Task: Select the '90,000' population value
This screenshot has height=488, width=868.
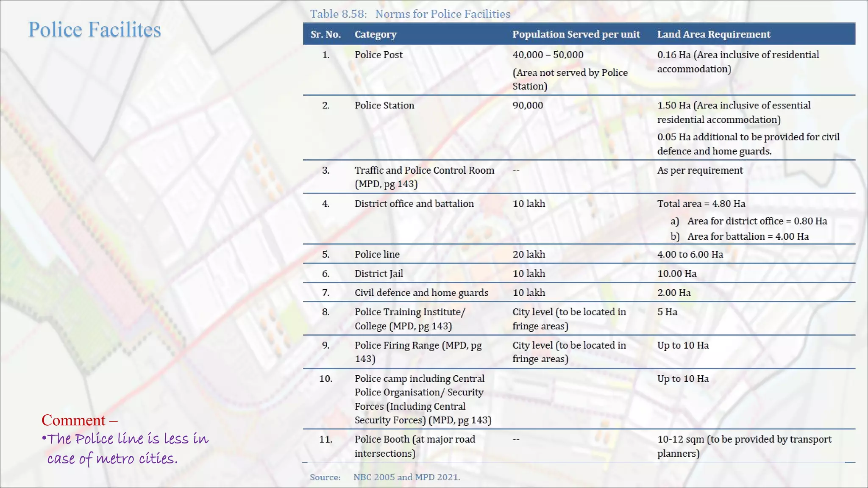Action: click(x=528, y=105)
